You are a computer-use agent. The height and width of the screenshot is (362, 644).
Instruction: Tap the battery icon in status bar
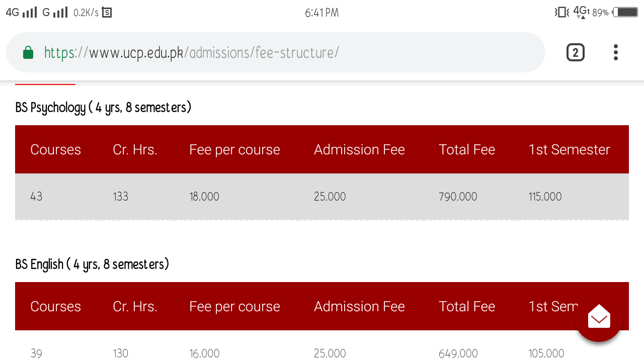(x=625, y=12)
